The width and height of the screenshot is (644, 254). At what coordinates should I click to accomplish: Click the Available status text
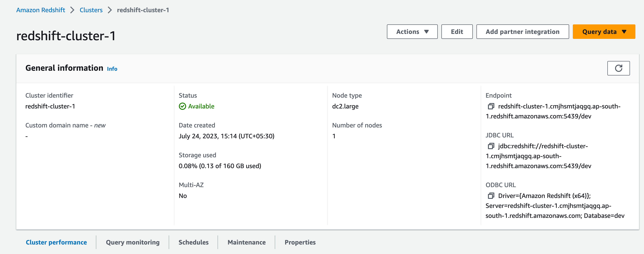tap(201, 106)
